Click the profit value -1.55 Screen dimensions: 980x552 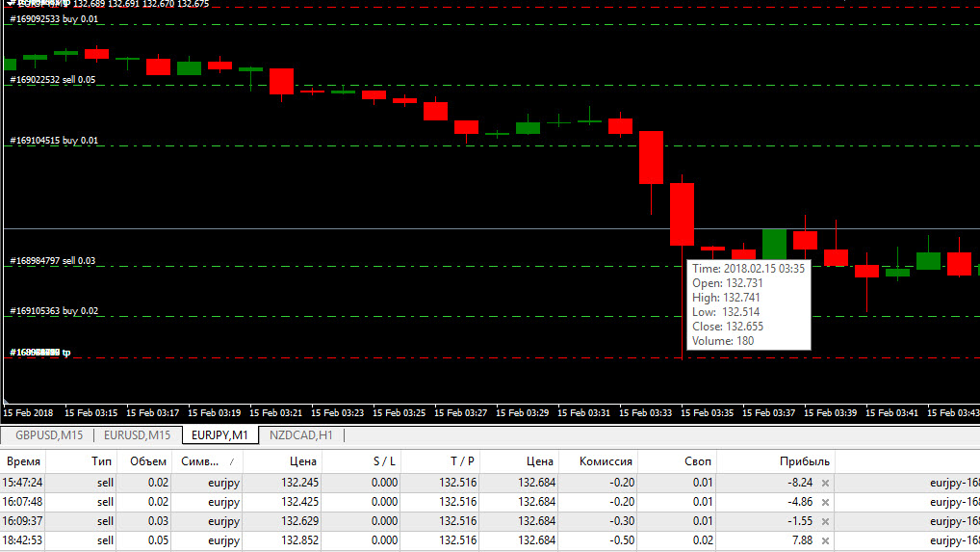coord(801,521)
